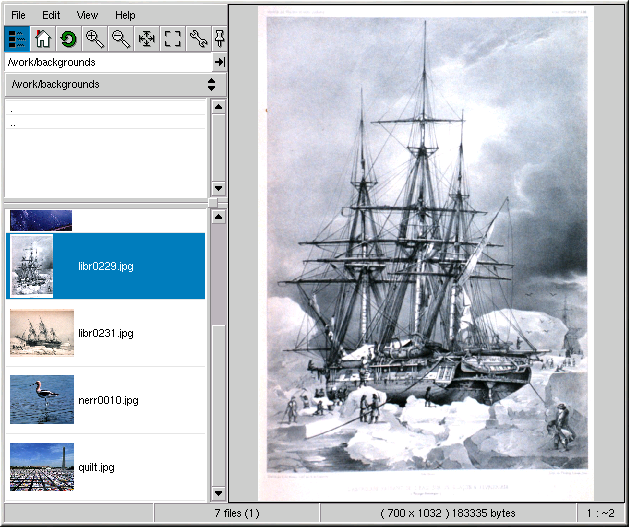Set zoom to original size icon
Image resolution: width=629 pixels, height=527 pixels.
click(x=172, y=39)
